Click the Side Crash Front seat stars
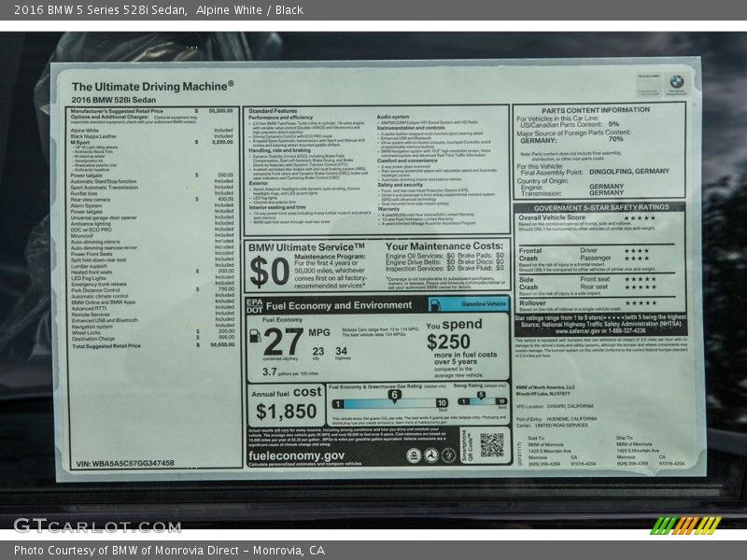Image resolution: width=747 pixels, height=560 pixels. [x=641, y=279]
